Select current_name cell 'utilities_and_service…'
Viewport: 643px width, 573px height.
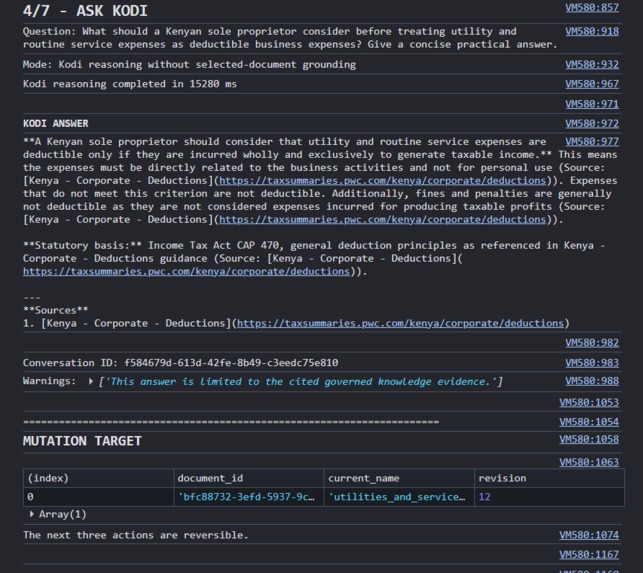click(x=399, y=497)
